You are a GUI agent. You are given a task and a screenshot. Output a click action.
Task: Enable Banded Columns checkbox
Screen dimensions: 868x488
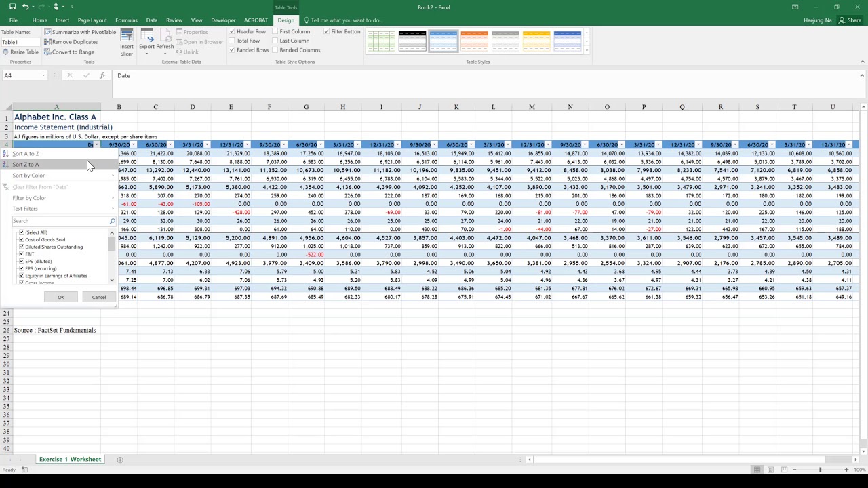coord(275,51)
